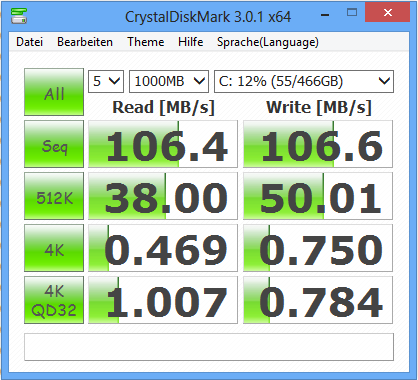
Task: Open the Bearbeiten menu
Action: [85, 42]
